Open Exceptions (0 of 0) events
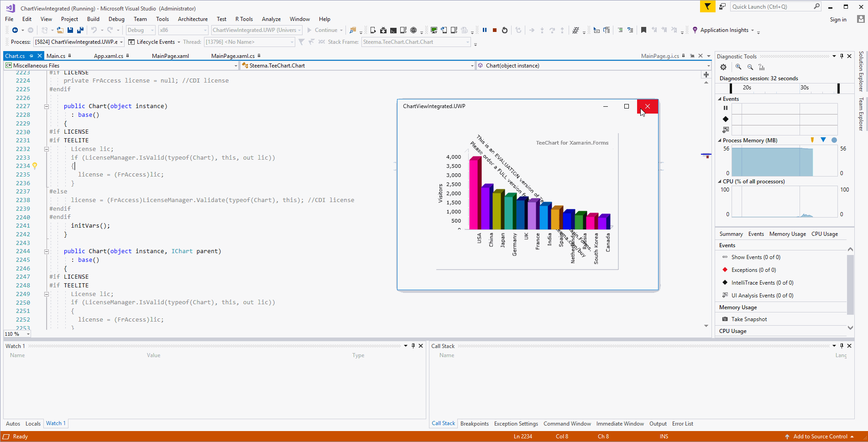The image size is (868, 442). 753,270
